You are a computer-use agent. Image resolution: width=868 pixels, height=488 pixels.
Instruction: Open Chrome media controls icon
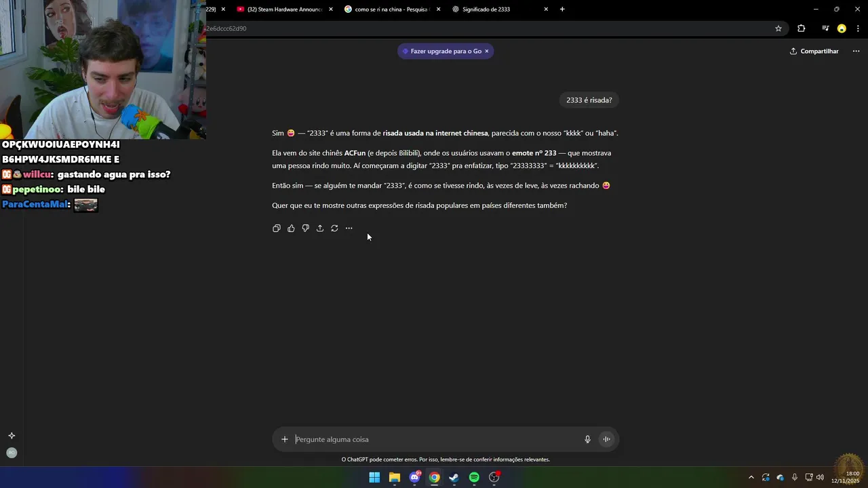tap(825, 28)
